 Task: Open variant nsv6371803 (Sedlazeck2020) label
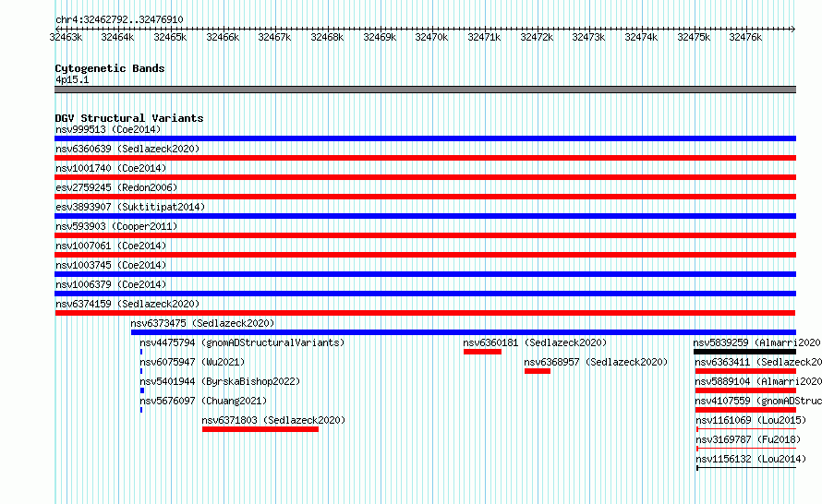(273, 420)
